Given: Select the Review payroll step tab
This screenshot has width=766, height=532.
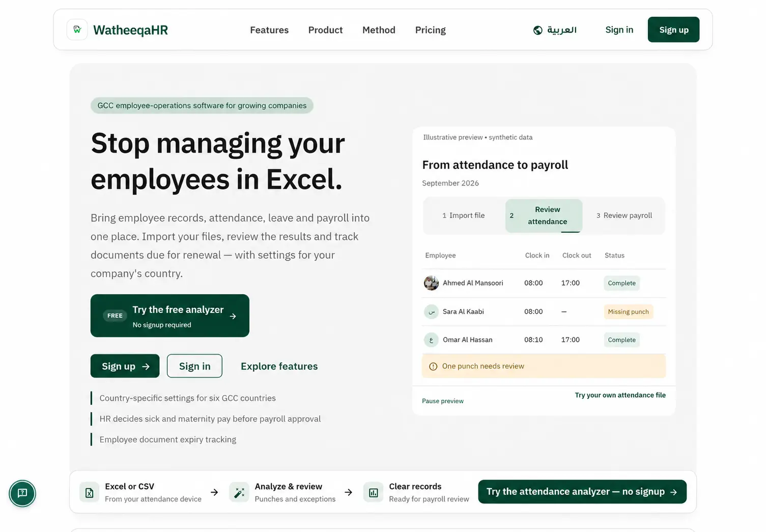Looking at the screenshot, I should tap(624, 215).
